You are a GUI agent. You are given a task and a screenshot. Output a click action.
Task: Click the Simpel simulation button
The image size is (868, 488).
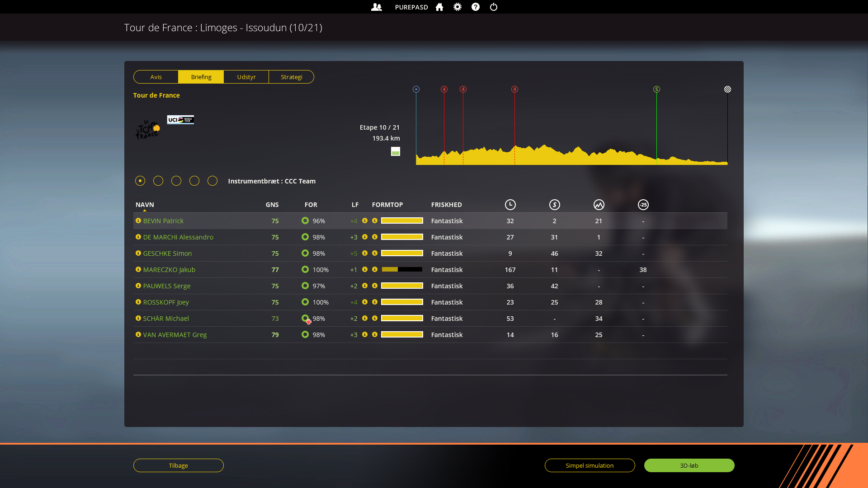tap(590, 465)
